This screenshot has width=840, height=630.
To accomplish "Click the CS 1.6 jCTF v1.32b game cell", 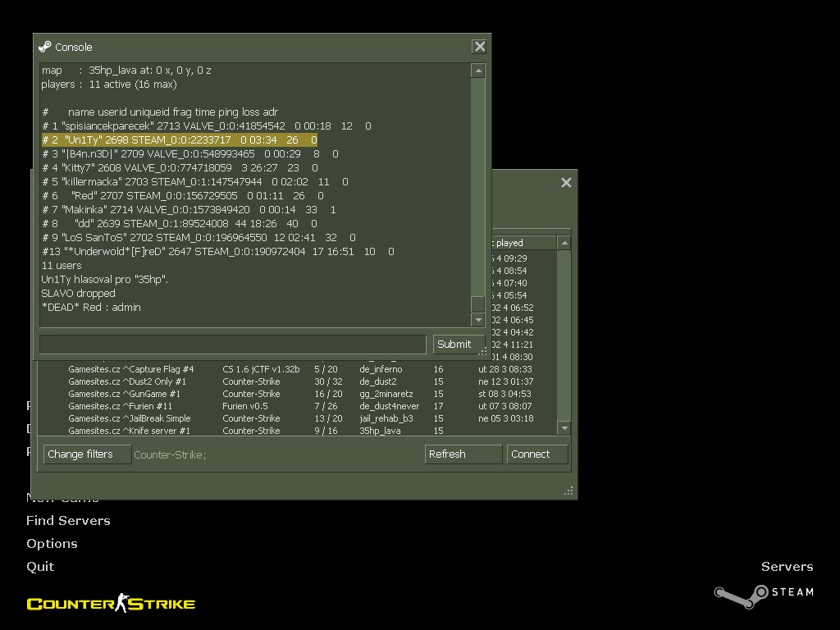I will coord(261,369).
